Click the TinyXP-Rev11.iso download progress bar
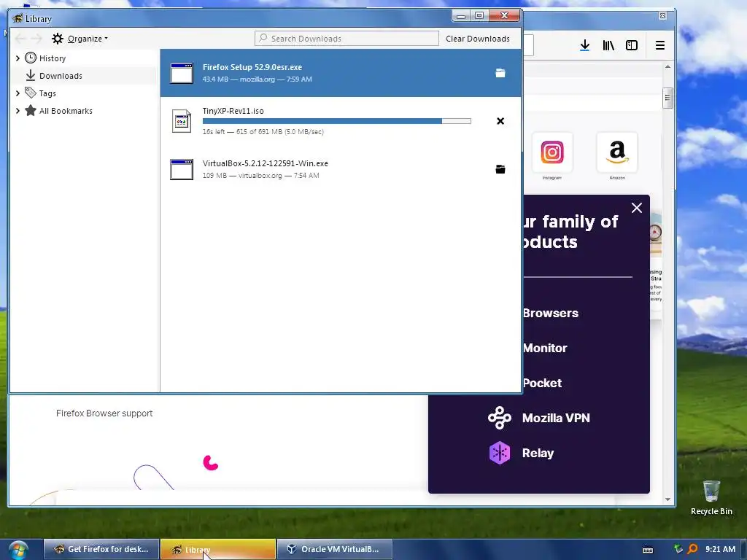 pyautogui.click(x=337, y=121)
